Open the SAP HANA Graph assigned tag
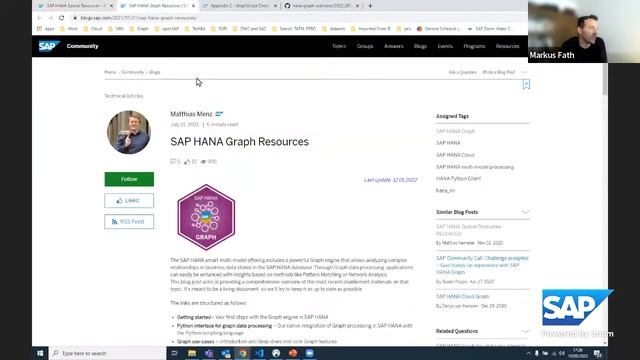Screen dimensions: 640x360 coord(456,131)
